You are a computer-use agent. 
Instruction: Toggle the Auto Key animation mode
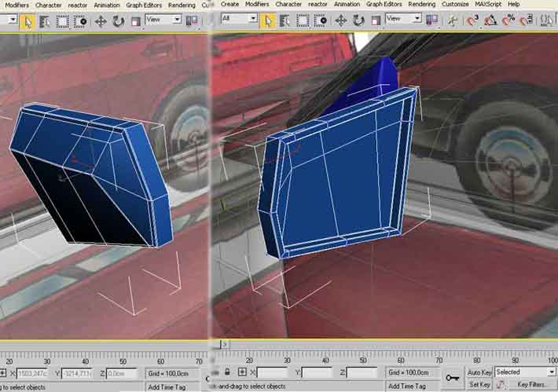pyautogui.click(x=479, y=372)
